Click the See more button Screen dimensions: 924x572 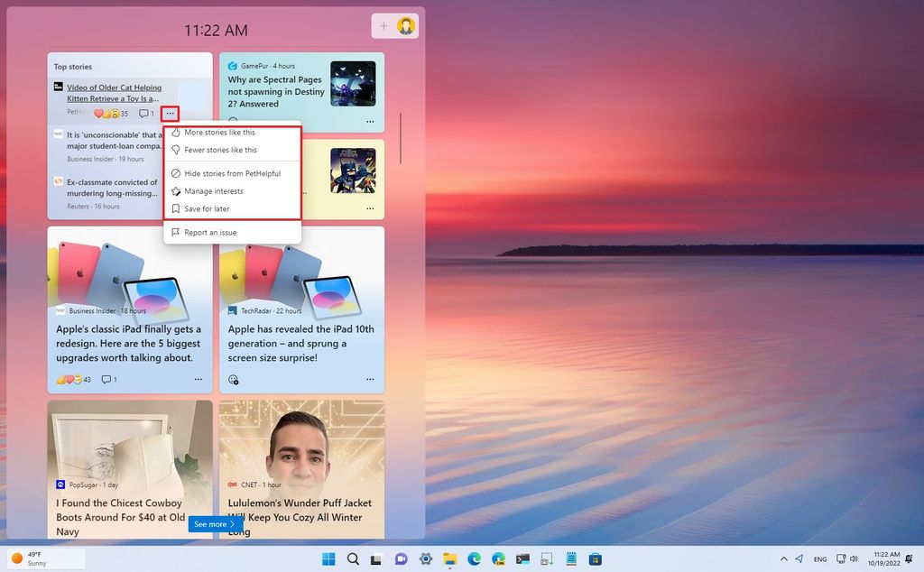[x=214, y=523]
